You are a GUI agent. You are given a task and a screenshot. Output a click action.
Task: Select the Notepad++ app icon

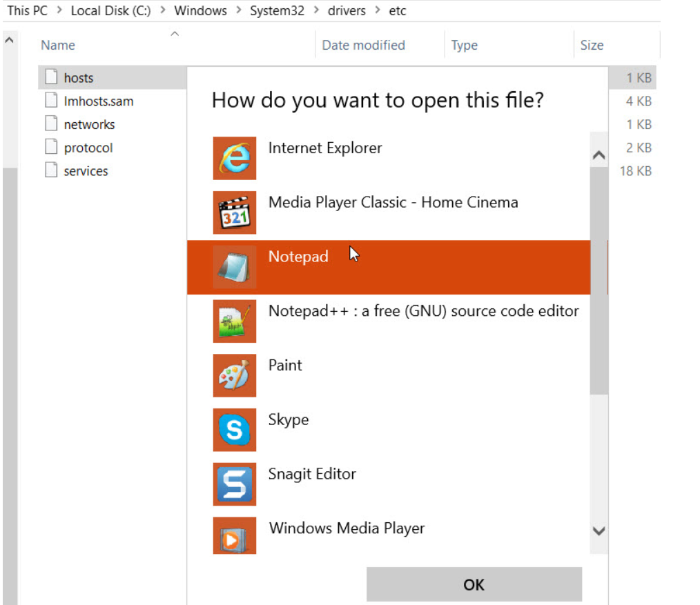[234, 321]
